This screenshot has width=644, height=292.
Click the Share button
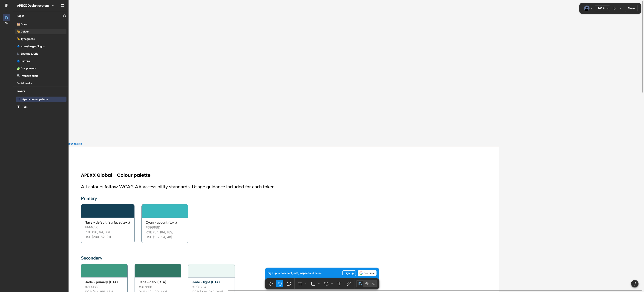click(x=631, y=8)
